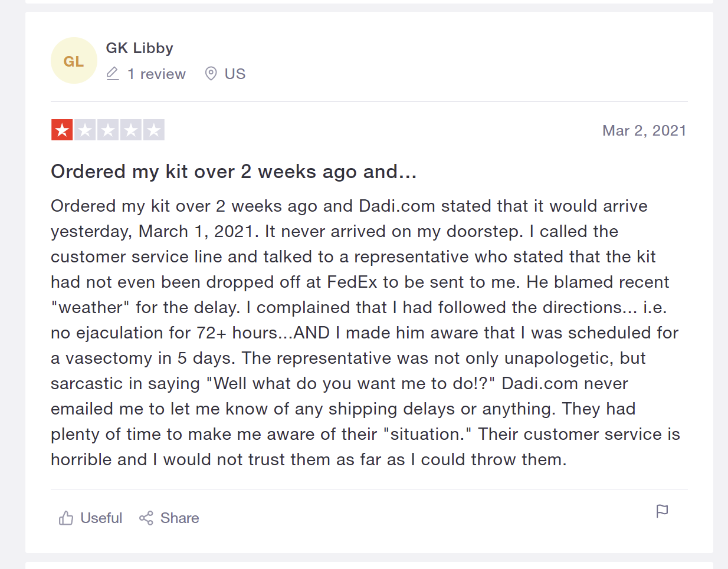
Task: Click the second gray rating star
Action: point(85,130)
